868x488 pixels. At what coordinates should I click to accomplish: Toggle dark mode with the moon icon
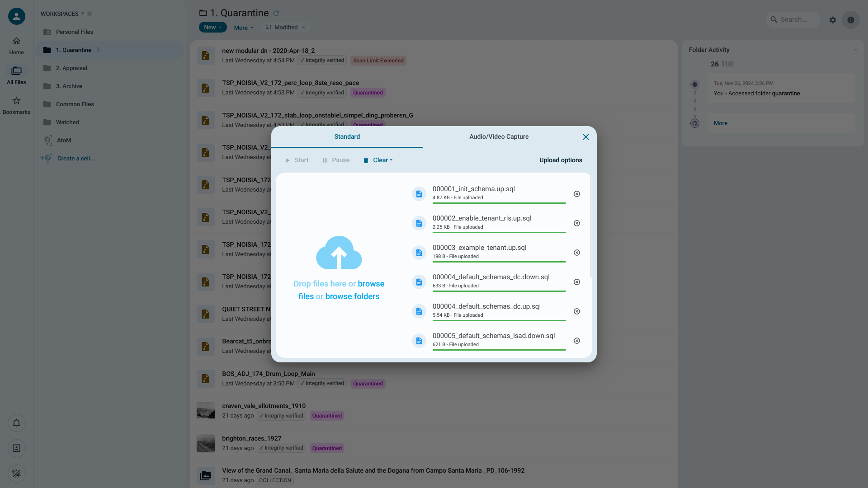pyautogui.click(x=17, y=474)
